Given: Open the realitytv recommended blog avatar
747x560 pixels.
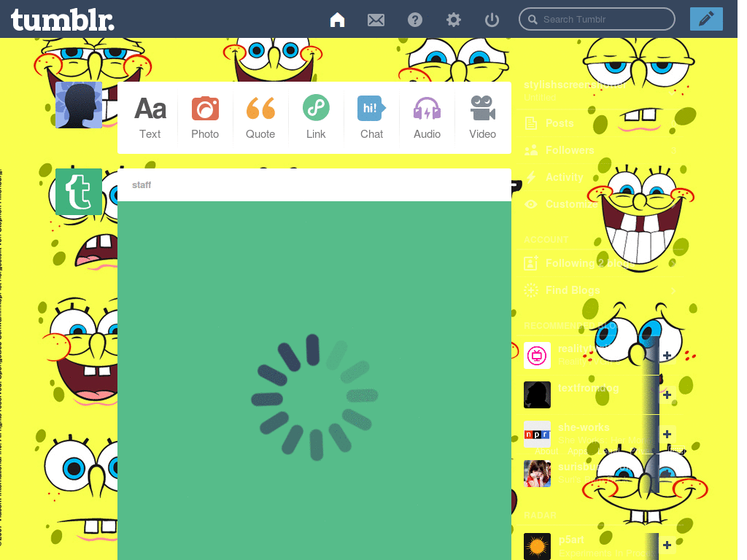Looking at the screenshot, I should (x=537, y=355).
